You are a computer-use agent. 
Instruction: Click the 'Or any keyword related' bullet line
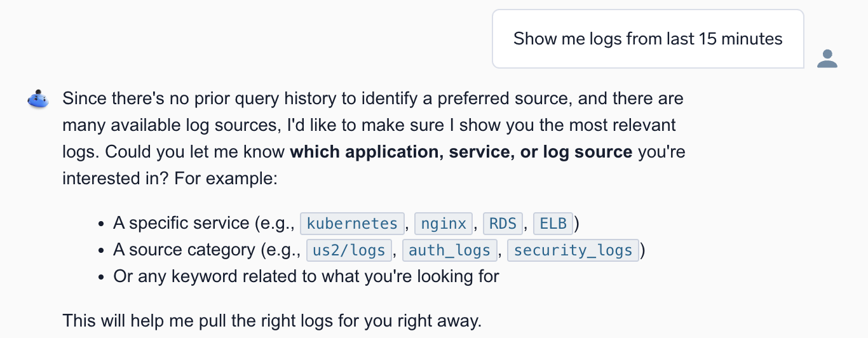306,276
